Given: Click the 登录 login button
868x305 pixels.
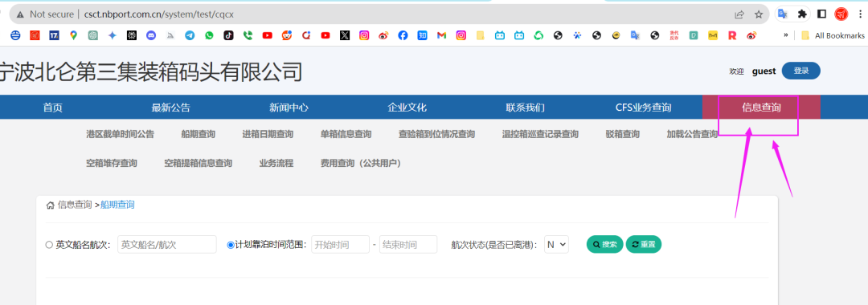Looking at the screenshot, I should (801, 71).
